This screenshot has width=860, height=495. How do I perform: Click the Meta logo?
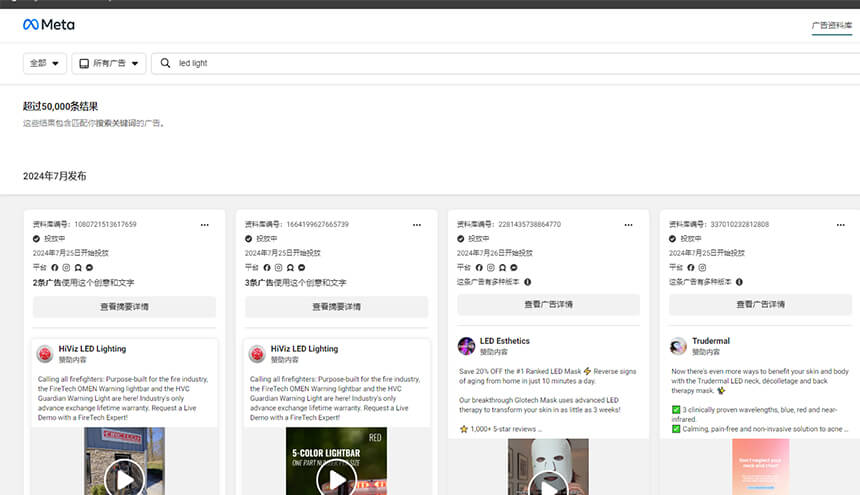tap(49, 25)
